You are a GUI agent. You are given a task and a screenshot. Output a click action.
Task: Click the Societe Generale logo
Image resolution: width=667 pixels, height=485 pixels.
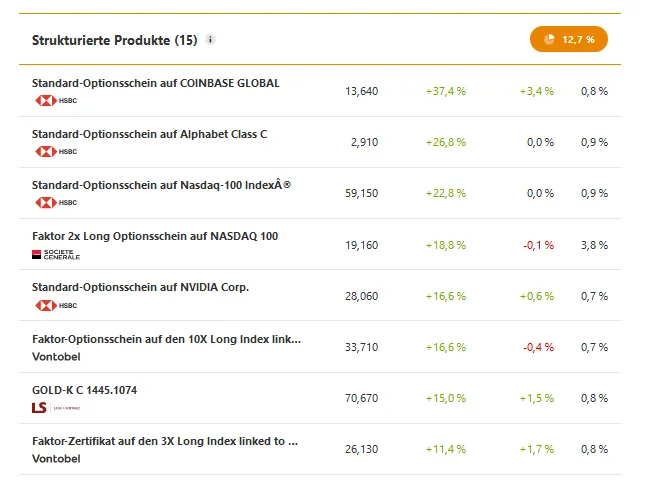56,254
